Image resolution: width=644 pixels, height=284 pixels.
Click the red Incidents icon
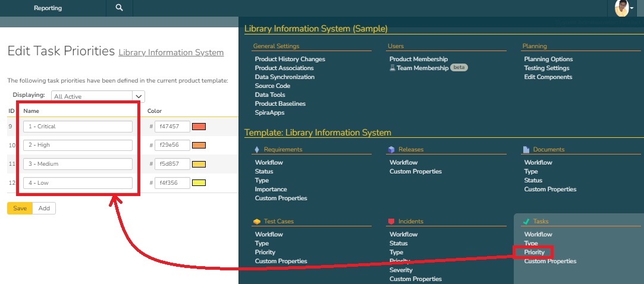pyautogui.click(x=391, y=222)
